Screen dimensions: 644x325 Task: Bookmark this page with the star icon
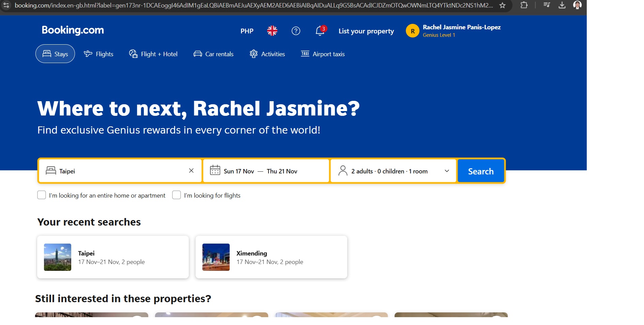coord(502,5)
